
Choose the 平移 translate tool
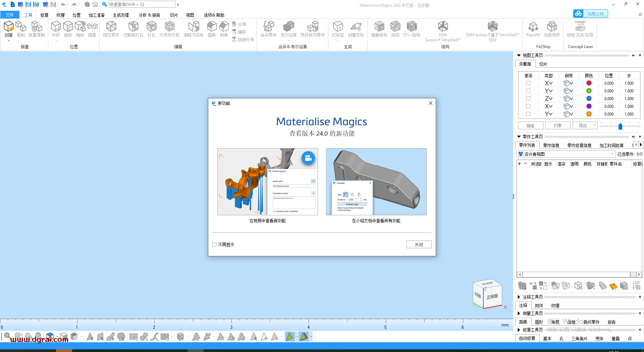click(x=56, y=29)
